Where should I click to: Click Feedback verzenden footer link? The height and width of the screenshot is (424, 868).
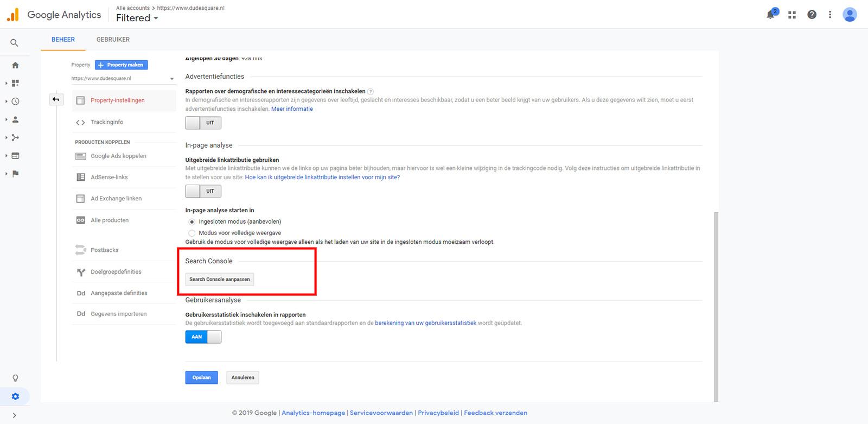(x=496, y=413)
